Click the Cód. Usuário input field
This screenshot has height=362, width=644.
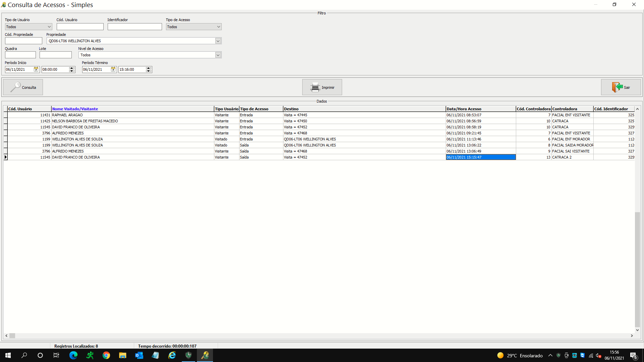tap(80, 27)
